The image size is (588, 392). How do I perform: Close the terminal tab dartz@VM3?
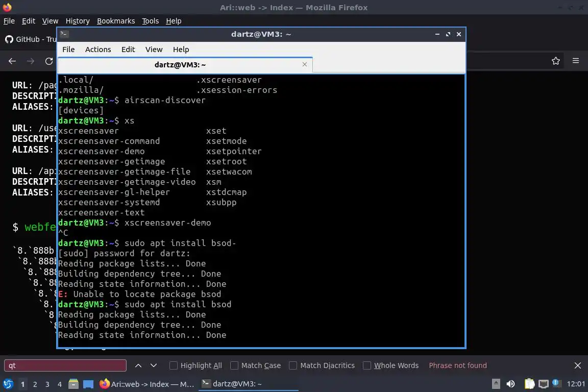pos(305,64)
